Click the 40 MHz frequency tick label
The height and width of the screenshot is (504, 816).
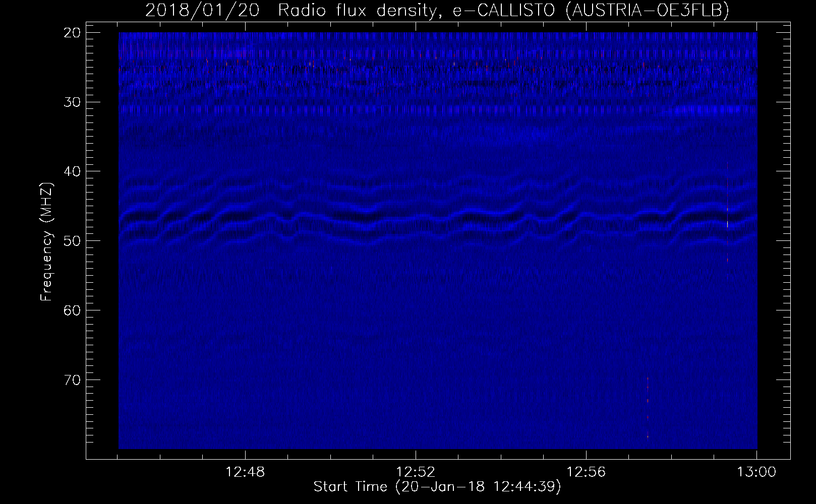tap(73, 171)
